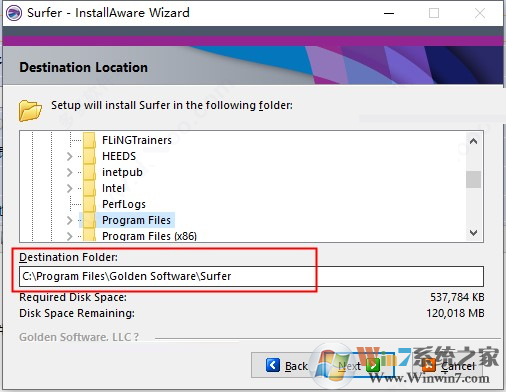506x392 pixels.
Task: Expand the Program Files (x86) node
Action: [x=69, y=236]
